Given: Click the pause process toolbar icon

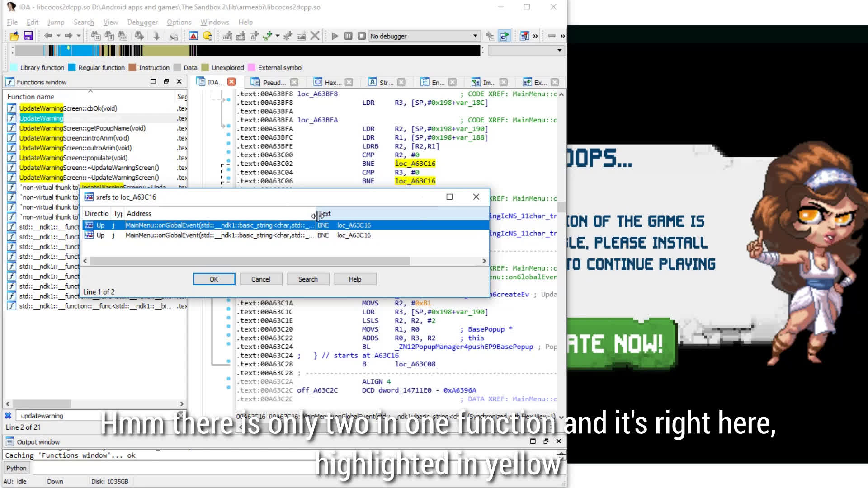Looking at the screenshot, I should [x=348, y=36].
